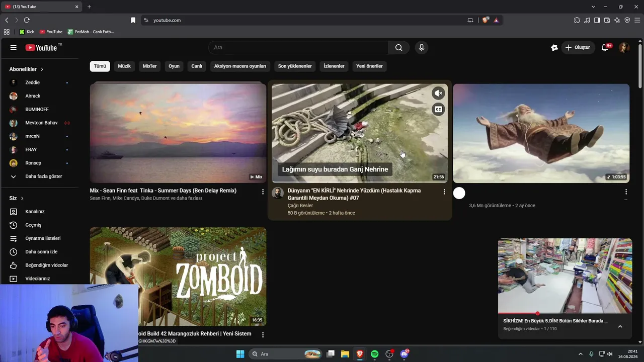Image resolution: width=644 pixels, height=362 pixels.
Task: Show hidden system tray icons
Action: pyautogui.click(x=580, y=354)
